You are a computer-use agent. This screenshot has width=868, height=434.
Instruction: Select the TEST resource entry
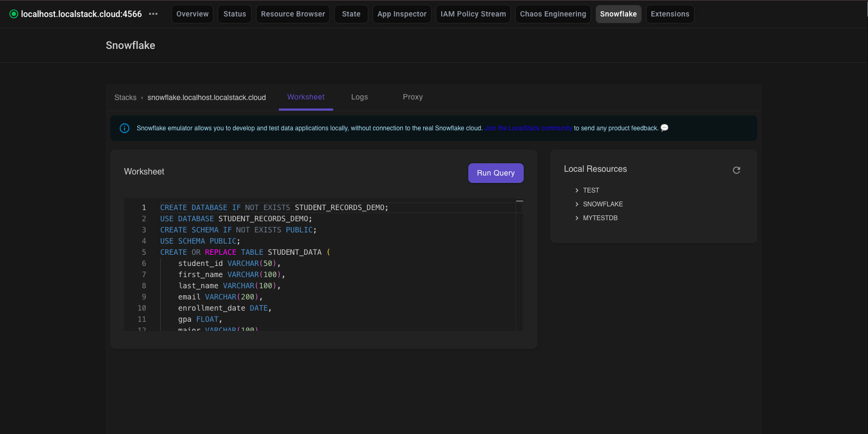591,190
